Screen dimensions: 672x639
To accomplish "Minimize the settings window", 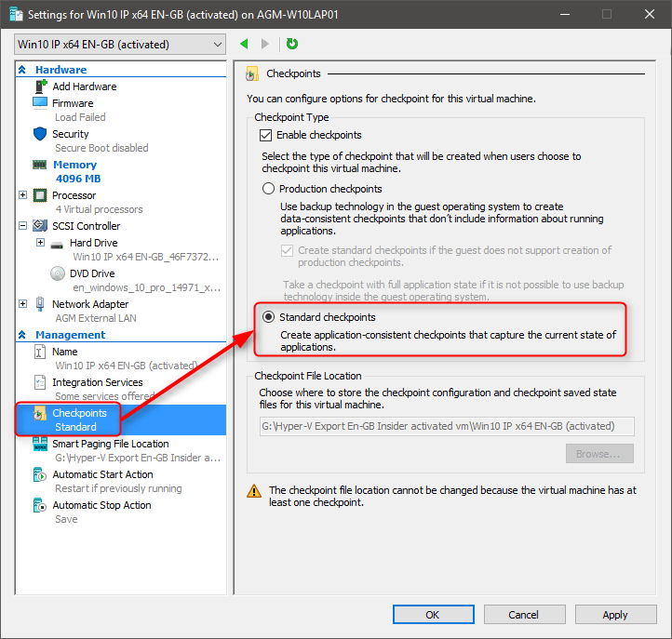I will (x=565, y=14).
